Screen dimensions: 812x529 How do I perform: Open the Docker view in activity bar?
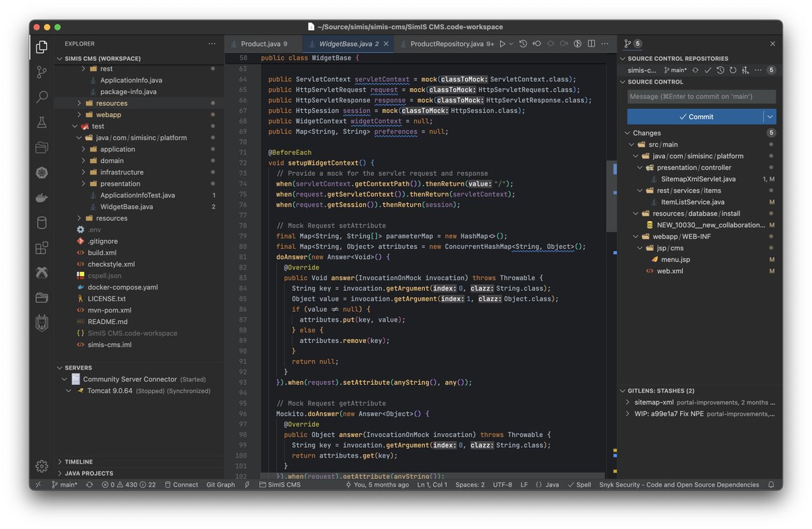click(42, 198)
